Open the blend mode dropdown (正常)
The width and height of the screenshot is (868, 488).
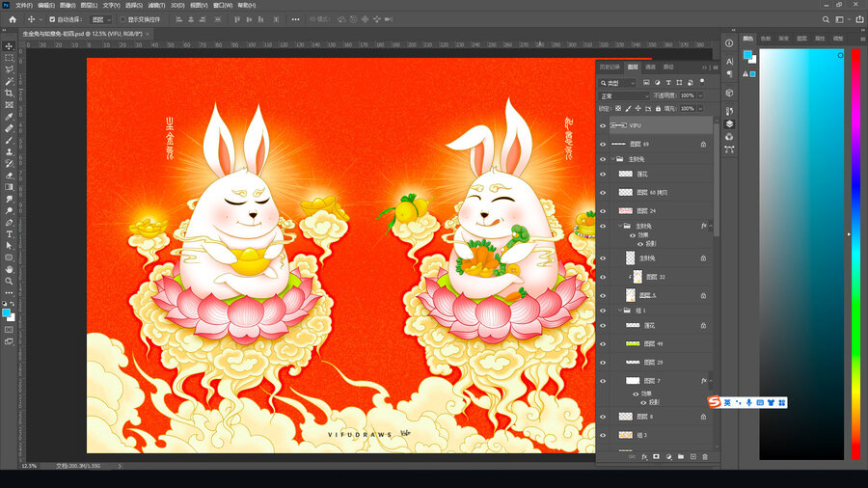coord(624,95)
